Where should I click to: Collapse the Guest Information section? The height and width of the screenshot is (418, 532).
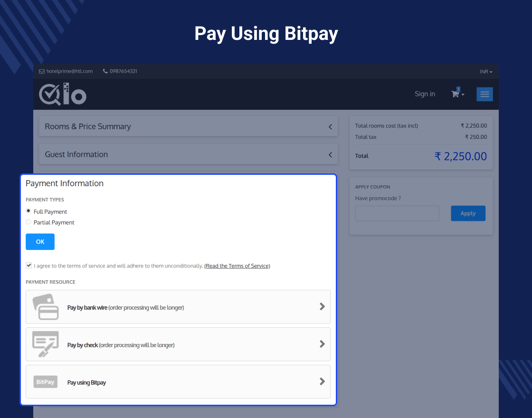330,154
